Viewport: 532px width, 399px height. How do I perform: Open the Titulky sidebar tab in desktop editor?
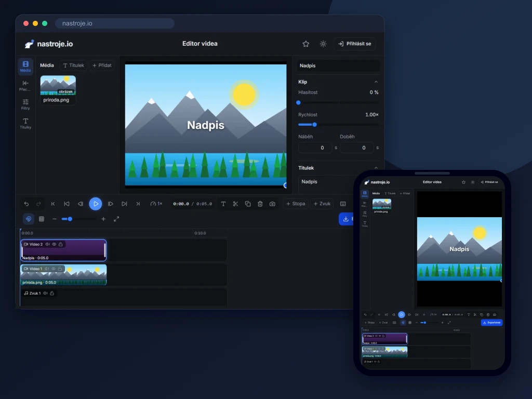coord(25,123)
